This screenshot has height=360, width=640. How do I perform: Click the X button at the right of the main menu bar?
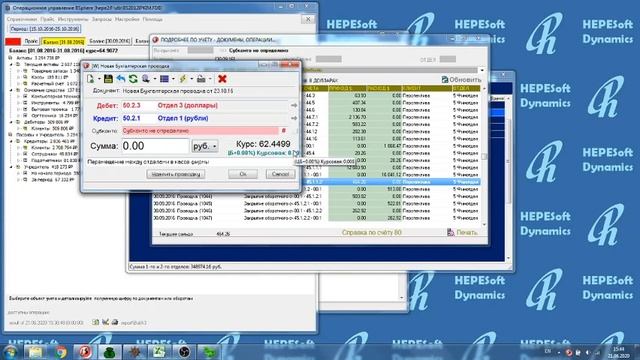coord(308,19)
